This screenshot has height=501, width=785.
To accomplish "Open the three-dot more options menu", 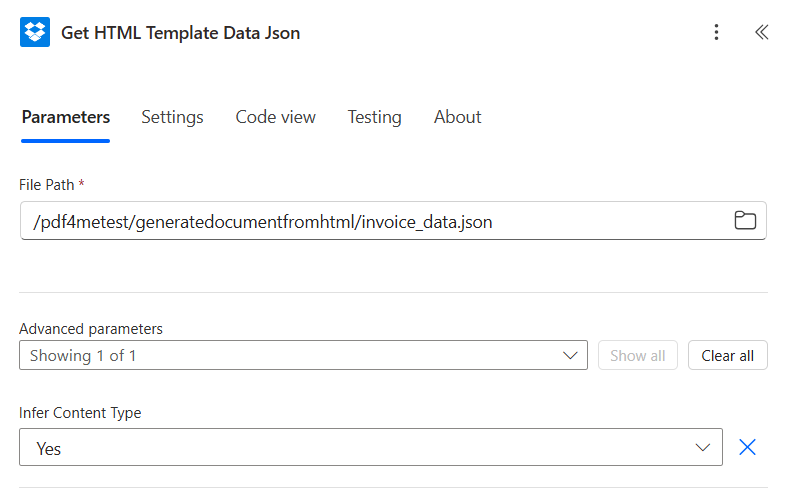I will tap(716, 33).
